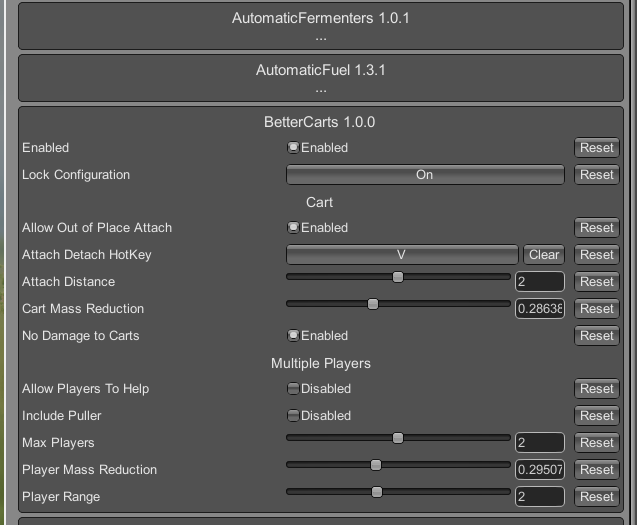Viewport: 637px width, 525px height.
Task: Click the Cart section heading
Action: coord(319,202)
